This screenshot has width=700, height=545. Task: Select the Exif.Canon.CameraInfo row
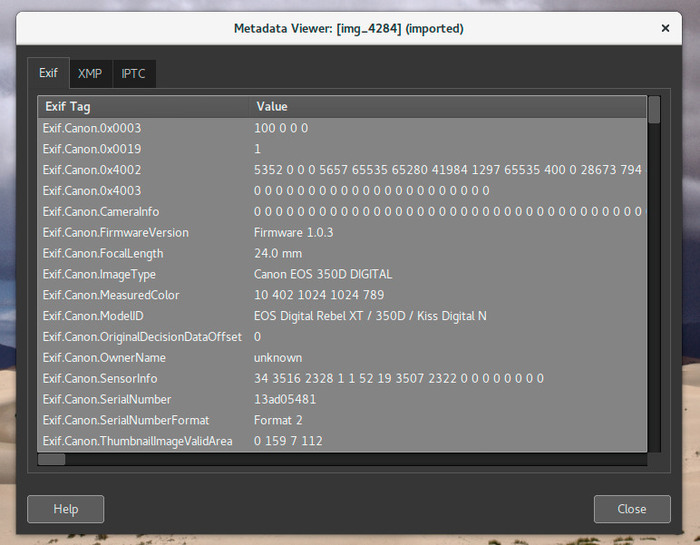pos(342,212)
